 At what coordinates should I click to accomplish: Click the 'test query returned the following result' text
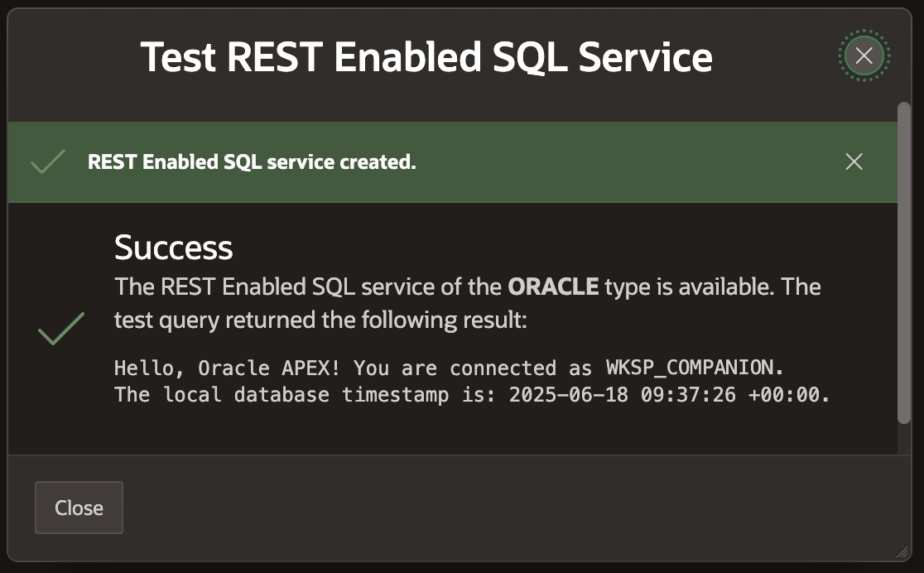click(320, 320)
